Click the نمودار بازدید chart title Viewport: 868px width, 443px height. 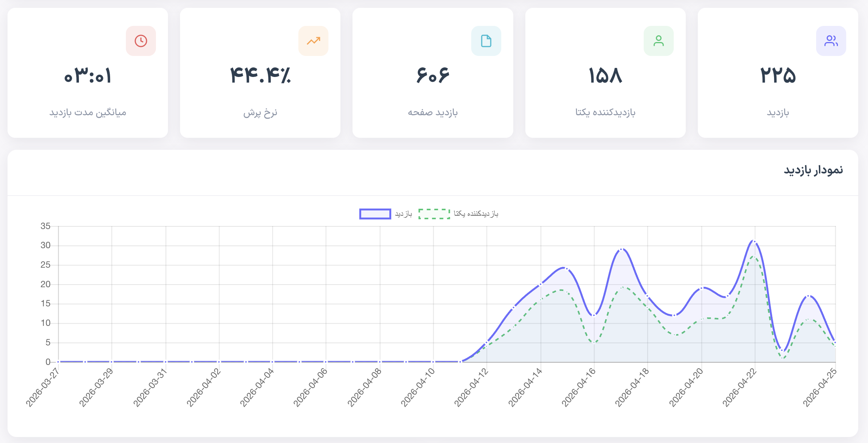tap(813, 170)
